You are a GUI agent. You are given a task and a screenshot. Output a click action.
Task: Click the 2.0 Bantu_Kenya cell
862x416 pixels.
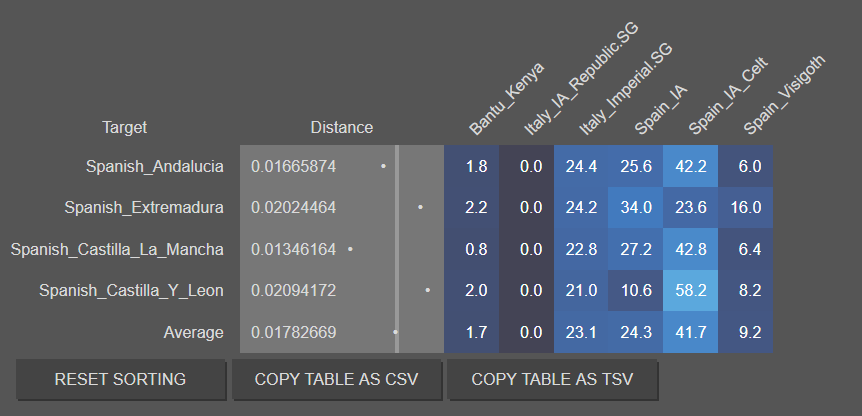[x=472, y=291]
